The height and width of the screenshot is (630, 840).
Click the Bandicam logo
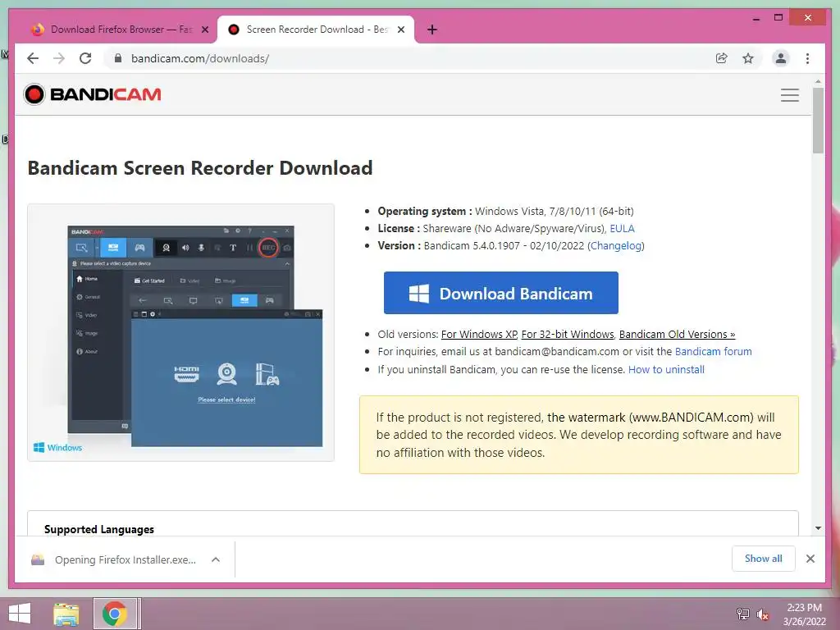[93, 94]
